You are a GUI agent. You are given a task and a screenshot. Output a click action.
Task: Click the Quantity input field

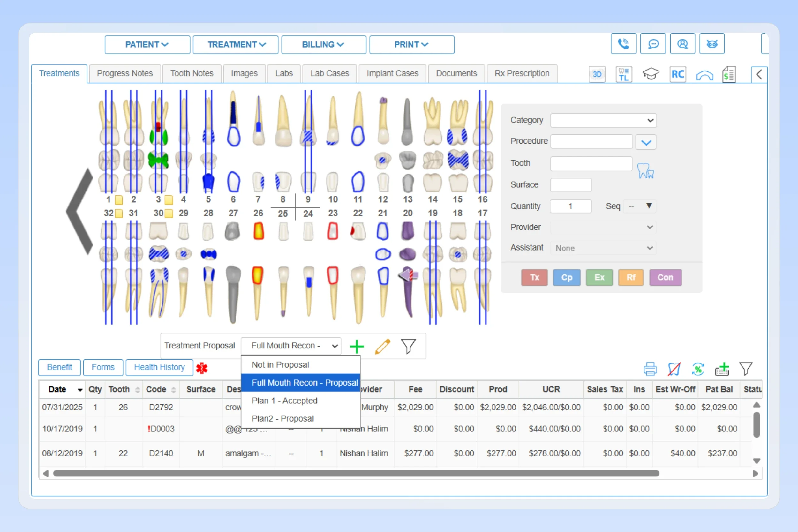[571, 206]
